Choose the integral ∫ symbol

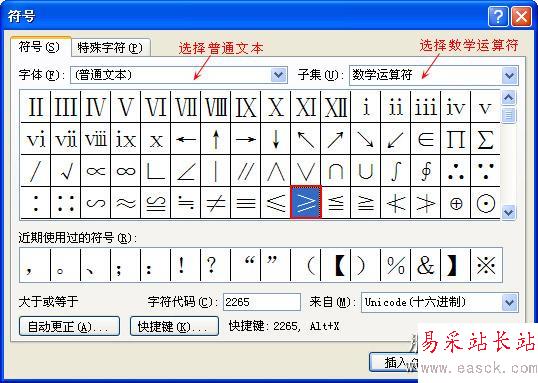tap(396, 171)
